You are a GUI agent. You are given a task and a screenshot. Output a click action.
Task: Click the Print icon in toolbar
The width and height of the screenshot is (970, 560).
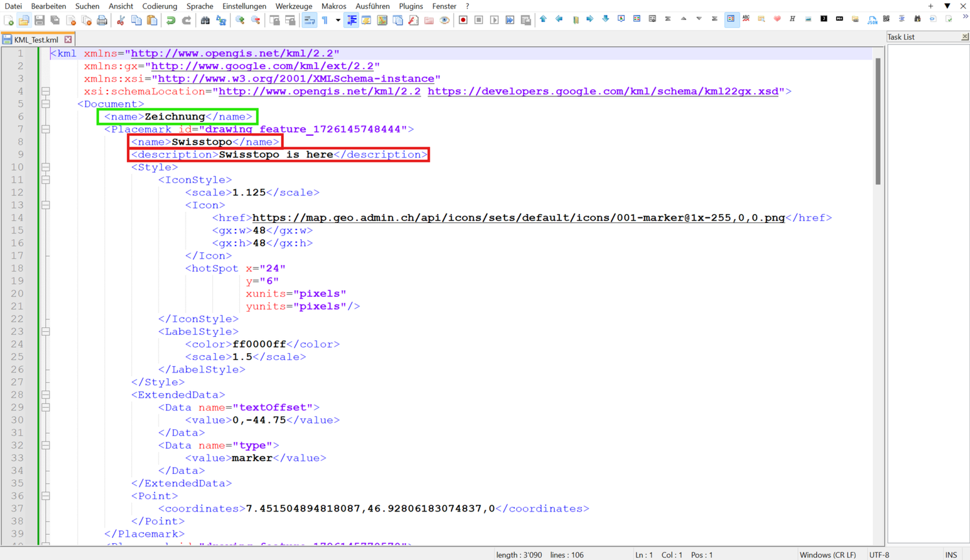click(x=102, y=21)
